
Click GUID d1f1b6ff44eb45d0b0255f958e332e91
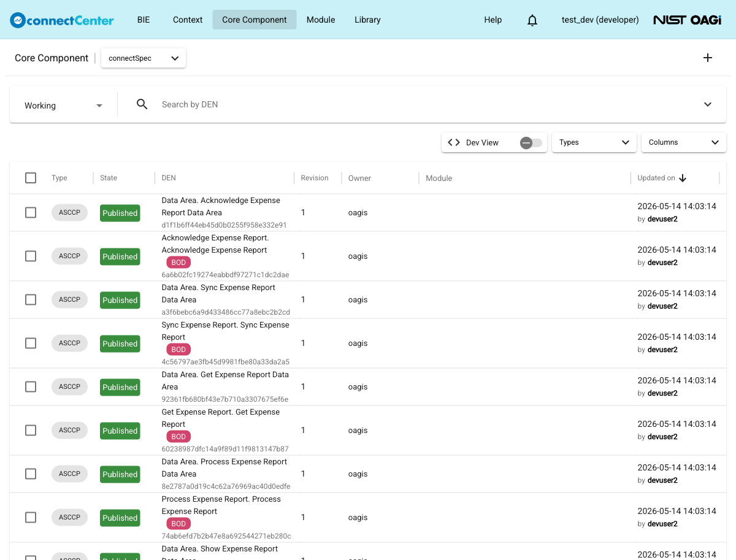(x=224, y=225)
